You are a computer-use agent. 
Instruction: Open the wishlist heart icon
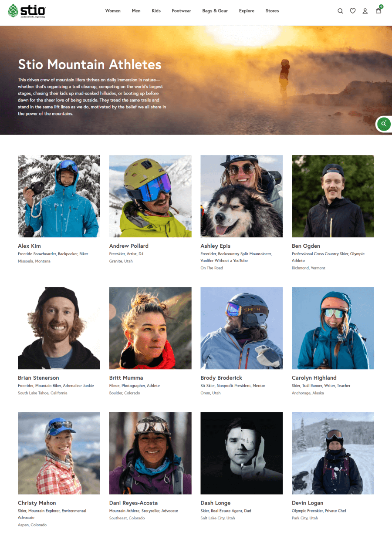[x=353, y=11]
